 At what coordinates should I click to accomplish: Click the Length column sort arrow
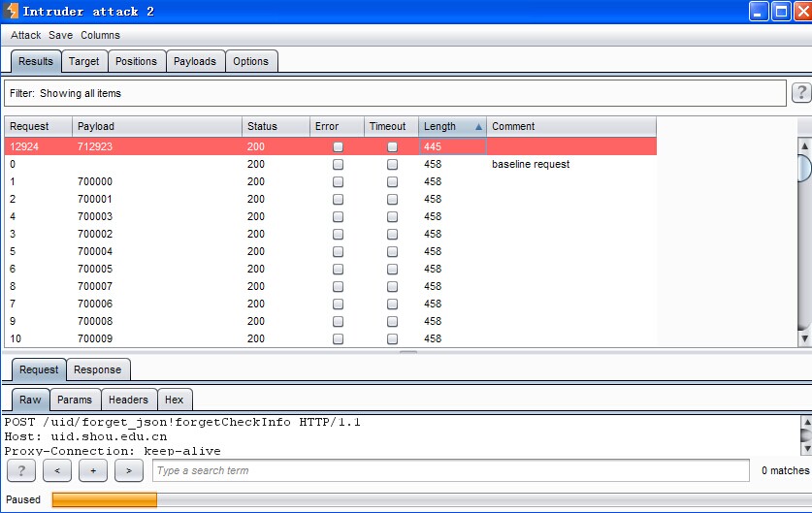(478, 126)
